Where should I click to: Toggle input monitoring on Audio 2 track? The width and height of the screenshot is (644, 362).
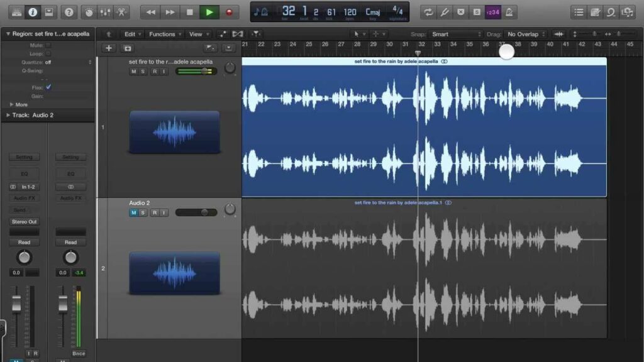pyautogui.click(x=164, y=212)
